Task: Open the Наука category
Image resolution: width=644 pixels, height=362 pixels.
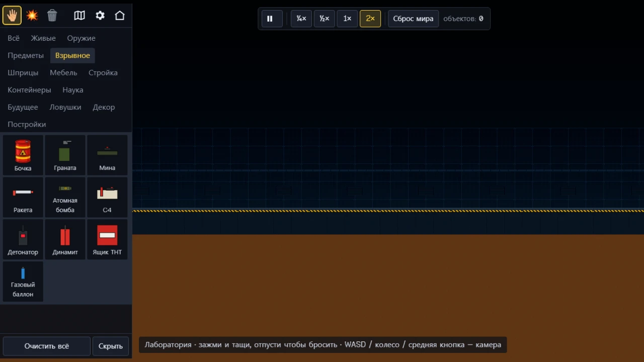Action: tap(73, 90)
